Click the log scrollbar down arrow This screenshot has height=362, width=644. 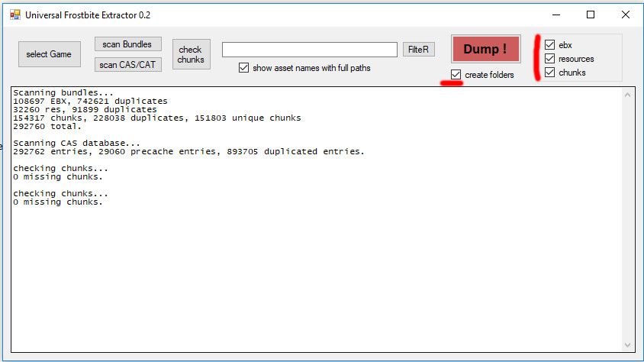[x=627, y=345]
